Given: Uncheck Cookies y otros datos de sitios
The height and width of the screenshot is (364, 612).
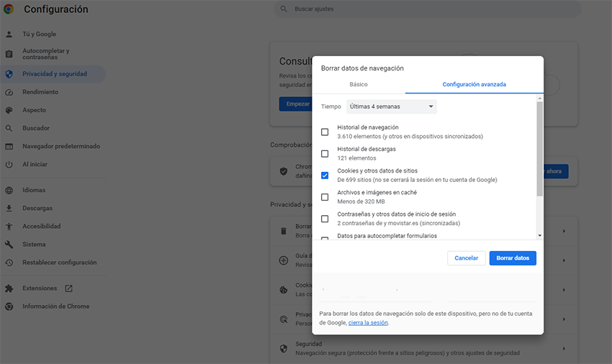Looking at the screenshot, I should 325,176.
